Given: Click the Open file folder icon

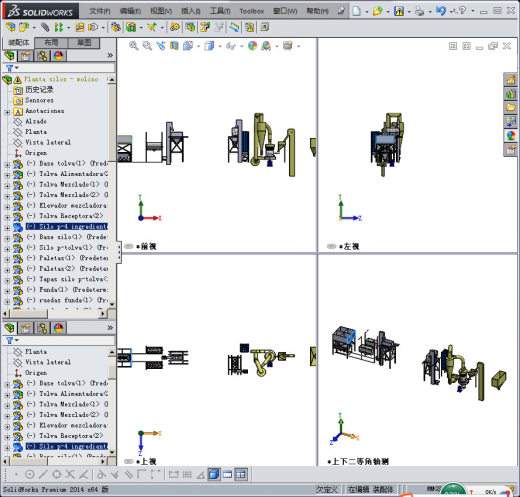Looking at the screenshot, I should tap(377, 11).
